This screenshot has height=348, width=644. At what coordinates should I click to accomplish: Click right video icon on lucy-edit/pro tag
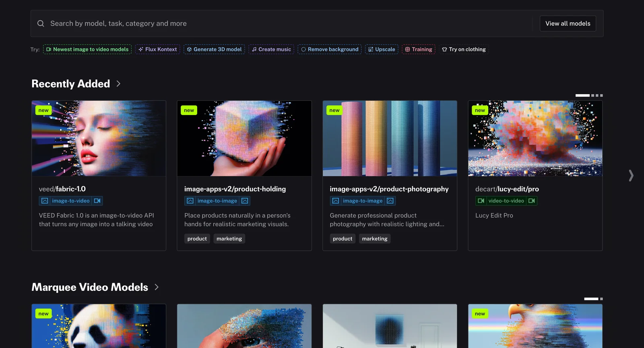point(532,201)
